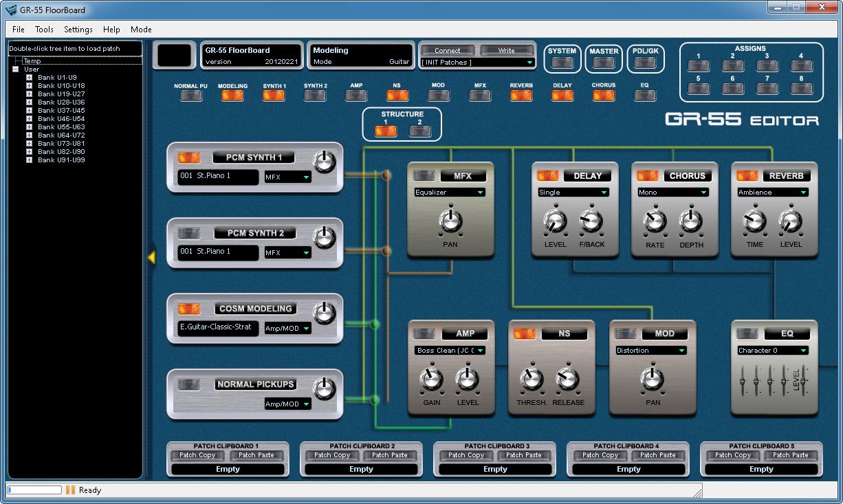Open Assign 1 button
The height and width of the screenshot is (504, 843).
(x=699, y=66)
